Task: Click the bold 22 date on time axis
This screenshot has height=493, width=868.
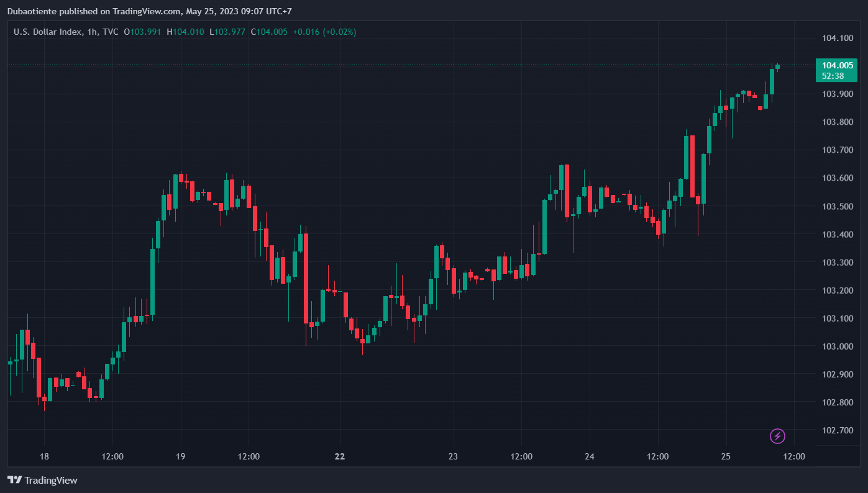Action: click(339, 456)
